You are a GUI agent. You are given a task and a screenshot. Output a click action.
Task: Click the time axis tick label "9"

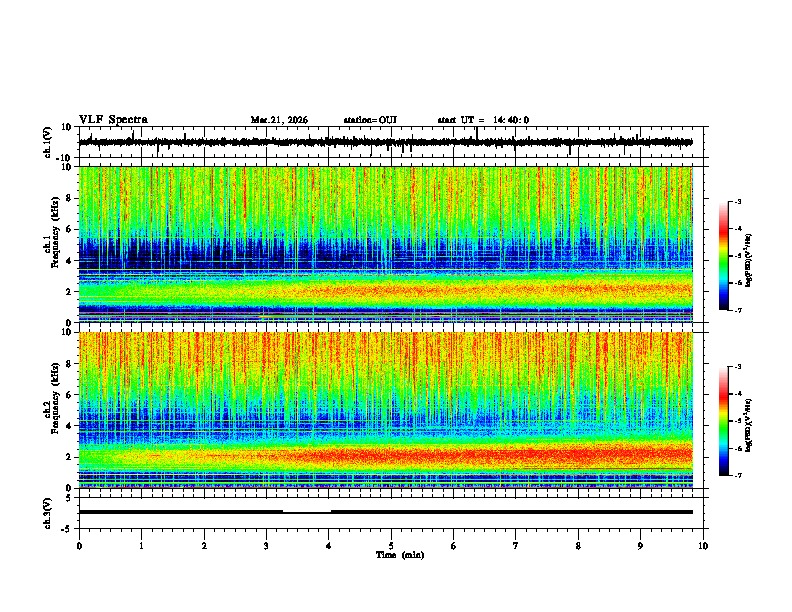640,546
